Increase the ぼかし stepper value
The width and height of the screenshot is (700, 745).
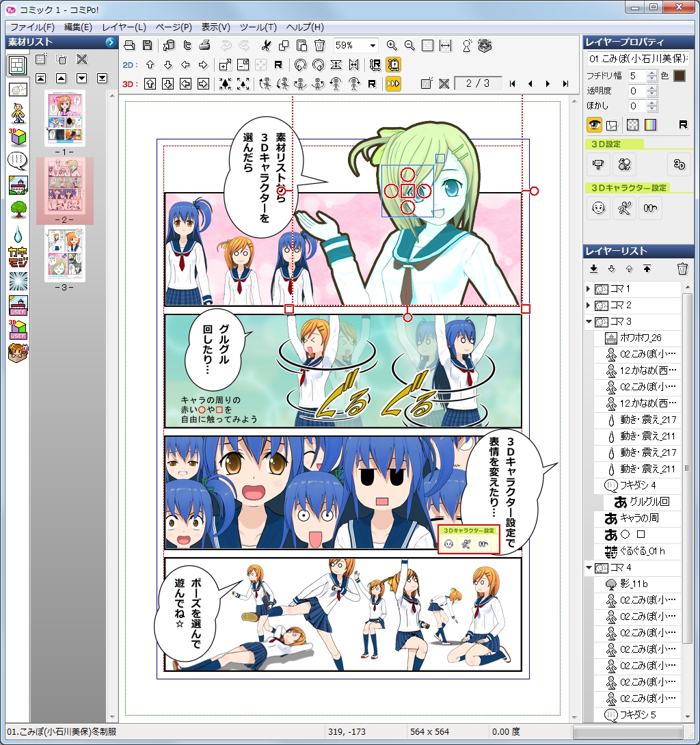tap(652, 103)
